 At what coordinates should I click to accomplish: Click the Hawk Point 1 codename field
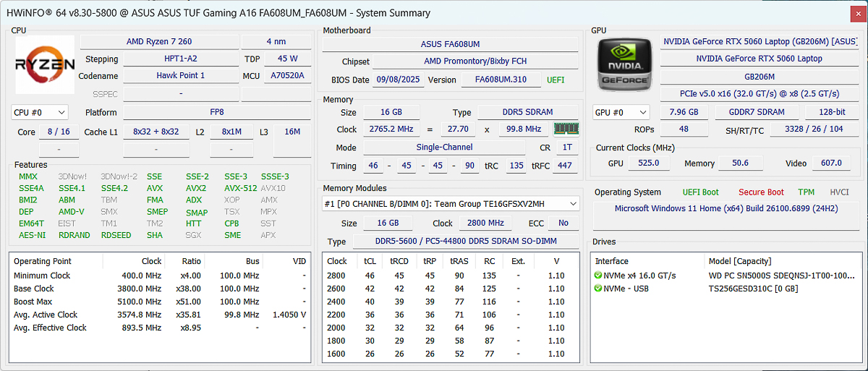(180, 75)
